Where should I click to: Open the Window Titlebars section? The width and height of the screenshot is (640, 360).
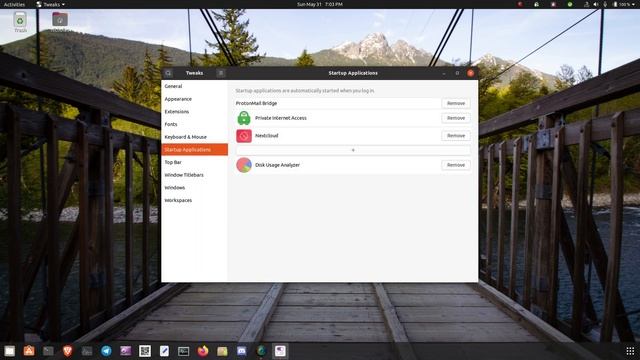[x=195, y=175]
